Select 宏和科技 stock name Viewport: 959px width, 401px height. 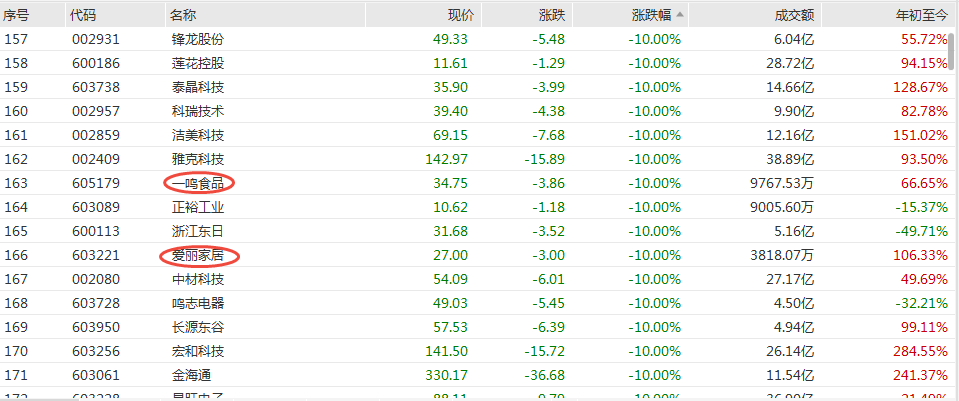point(198,351)
